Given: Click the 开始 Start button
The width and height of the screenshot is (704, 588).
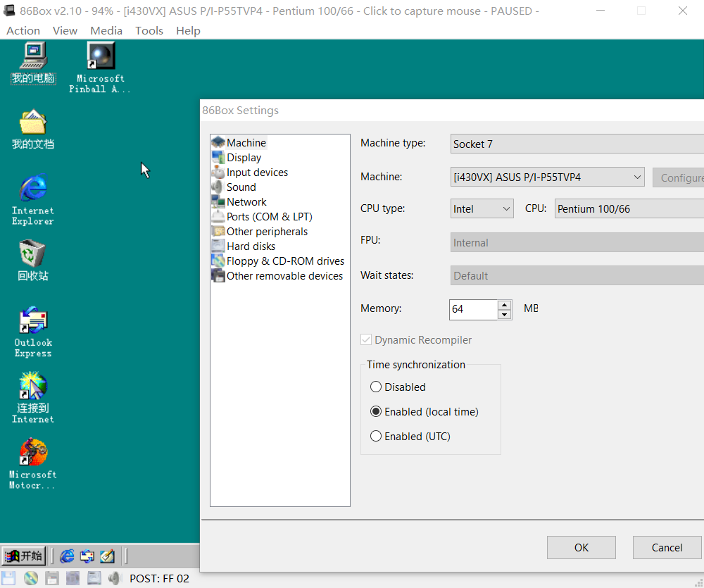Looking at the screenshot, I should tap(24, 556).
